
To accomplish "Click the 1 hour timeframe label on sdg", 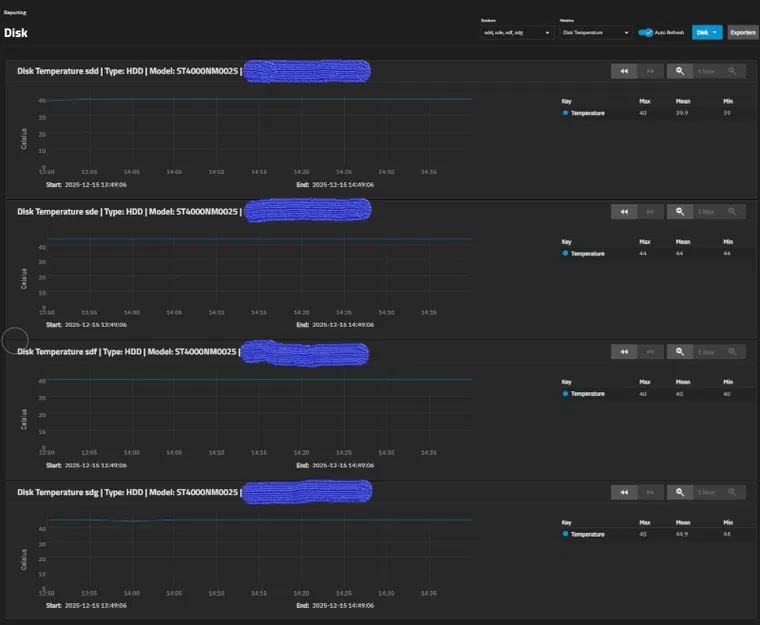I will (x=706, y=493).
